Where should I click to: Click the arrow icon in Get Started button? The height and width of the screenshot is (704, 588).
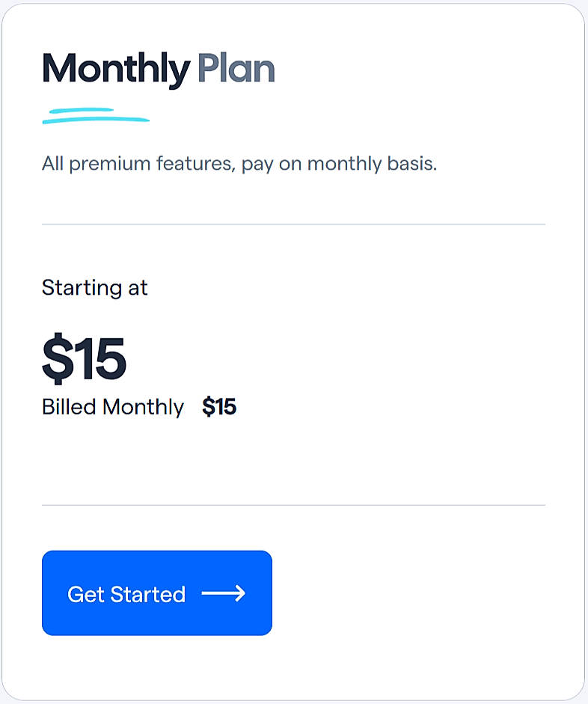click(224, 594)
